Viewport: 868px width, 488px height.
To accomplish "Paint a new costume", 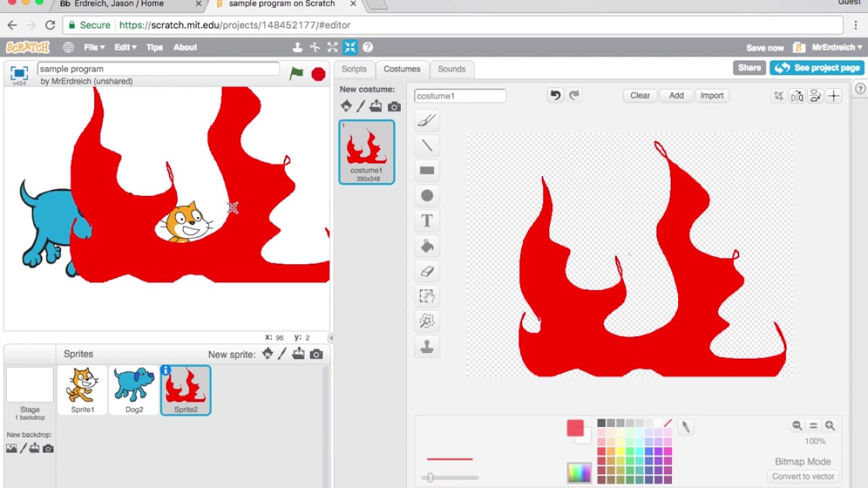I will 361,106.
